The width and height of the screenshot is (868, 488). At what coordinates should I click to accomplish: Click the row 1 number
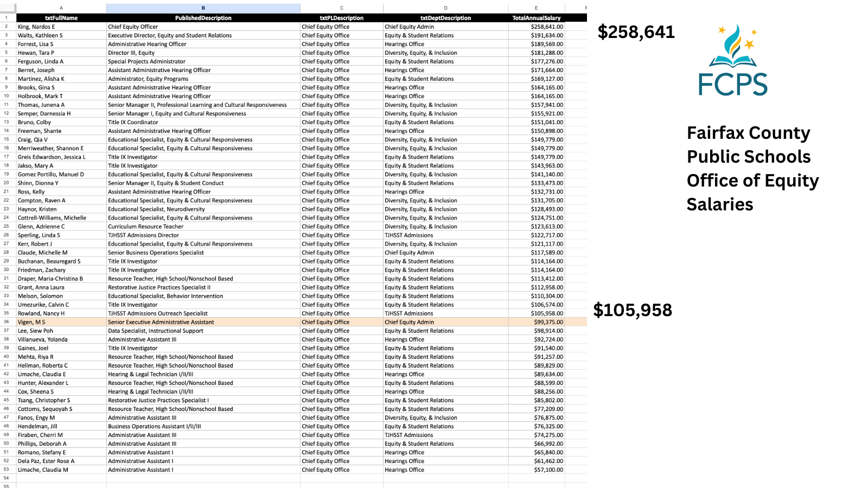pyautogui.click(x=6, y=17)
